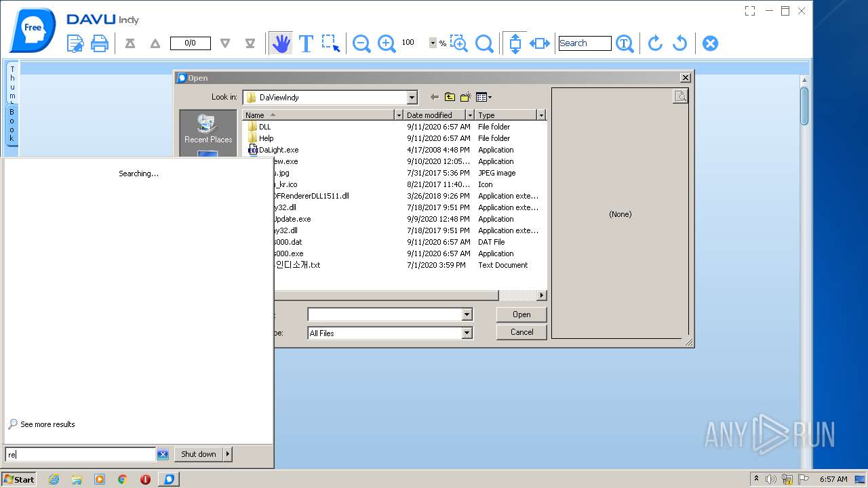Select the Hand pan tool

click(281, 43)
